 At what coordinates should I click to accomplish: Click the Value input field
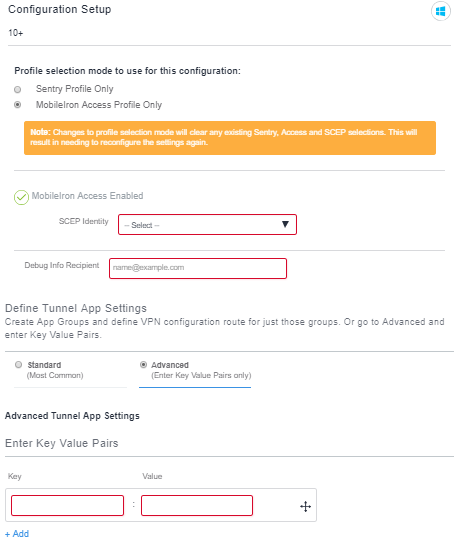click(x=197, y=505)
